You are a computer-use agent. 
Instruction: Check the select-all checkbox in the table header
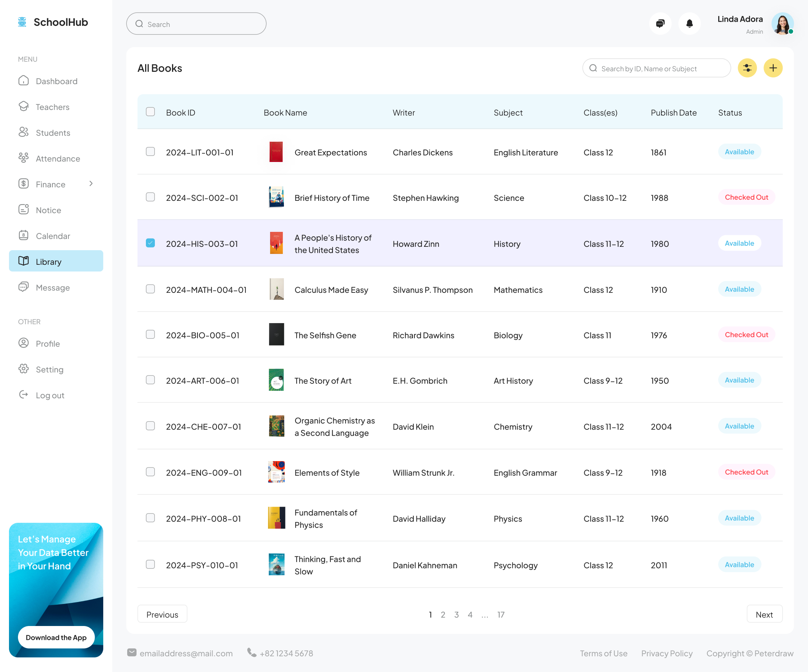150,112
